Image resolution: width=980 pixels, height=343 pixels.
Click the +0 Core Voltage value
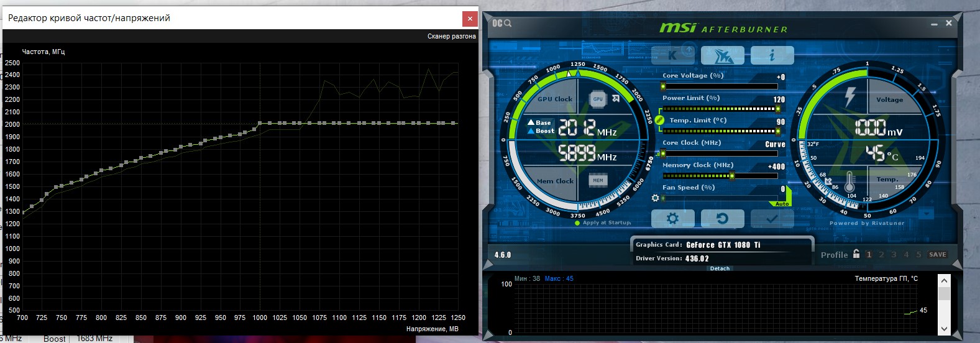781,77
